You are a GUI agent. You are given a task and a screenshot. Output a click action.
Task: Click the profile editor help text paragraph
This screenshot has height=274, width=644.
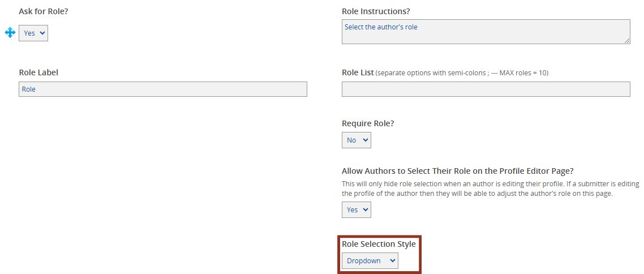[x=491, y=189]
